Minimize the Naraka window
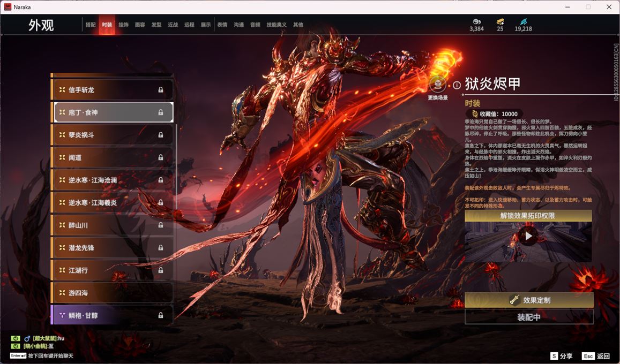620x364 pixels. (568, 7)
